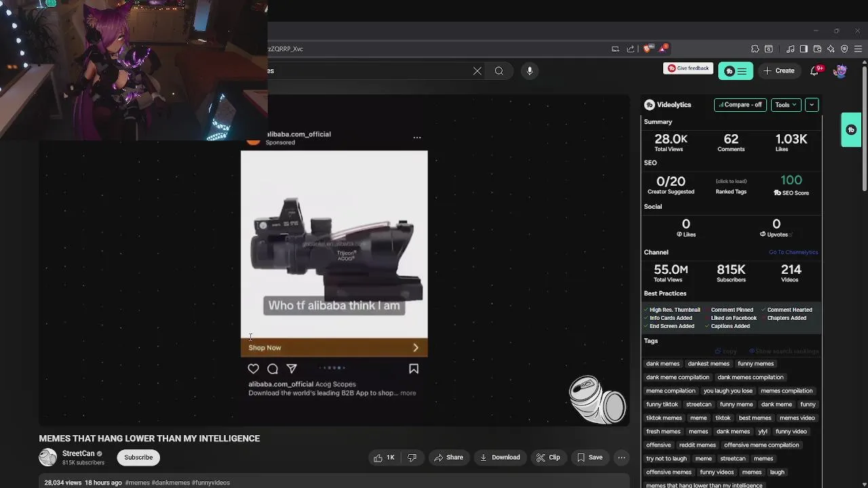Dislike the video with thumbs down
868x488 pixels.
click(x=412, y=457)
